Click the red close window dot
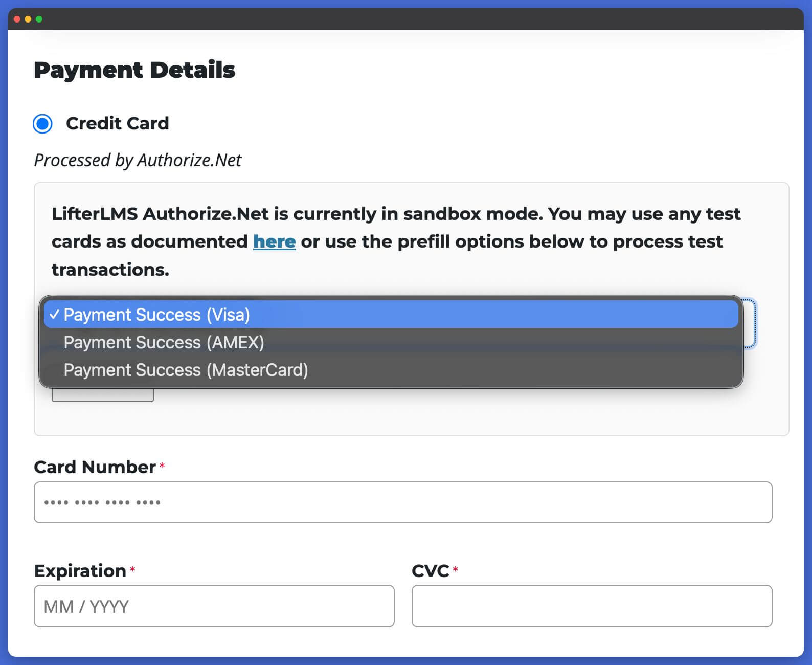The image size is (812, 665). click(17, 19)
